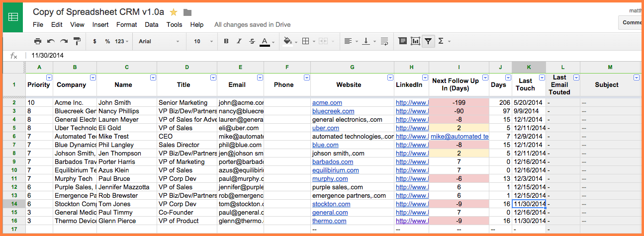The image size is (644, 236).
Task: Open the font size 10 dropdown
Action: tap(203, 41)
